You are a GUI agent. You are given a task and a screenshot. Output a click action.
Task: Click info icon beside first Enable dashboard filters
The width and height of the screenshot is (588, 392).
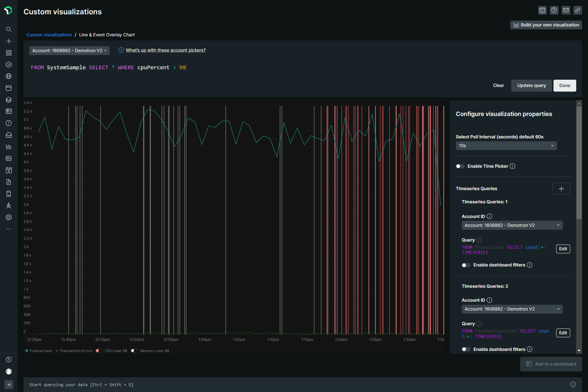point(530,265)
